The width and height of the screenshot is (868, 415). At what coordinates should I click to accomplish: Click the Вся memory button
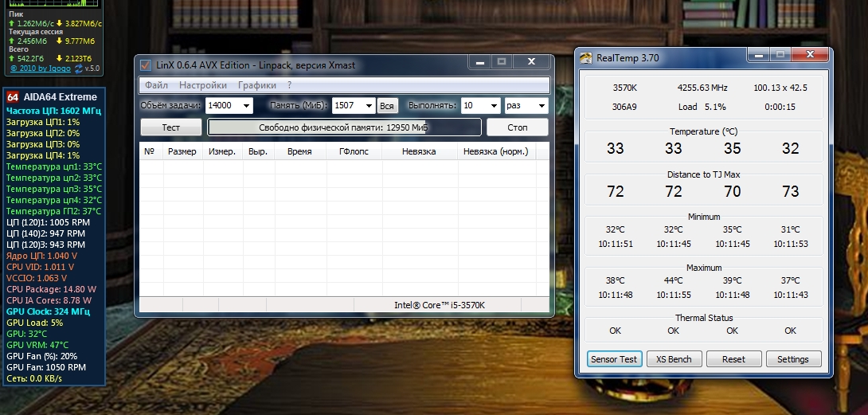[x=388, y=106]
